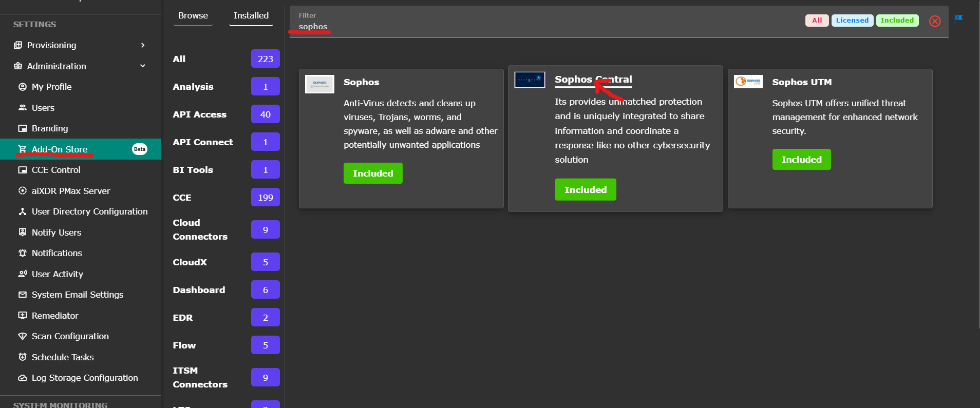Toggle the All filter chip

817,21
